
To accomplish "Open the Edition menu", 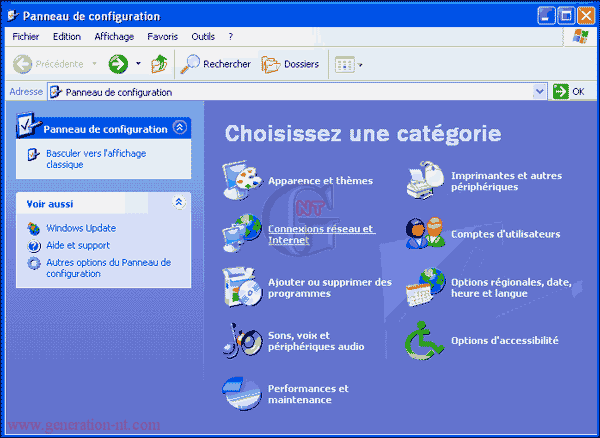I will tap(67, 37).
